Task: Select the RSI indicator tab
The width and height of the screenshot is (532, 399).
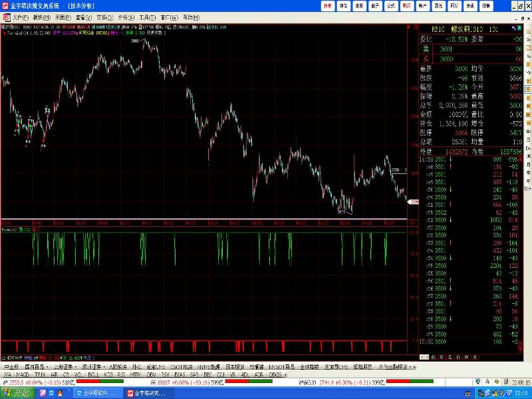Action: pyautogui.click(x=121, y=374)
